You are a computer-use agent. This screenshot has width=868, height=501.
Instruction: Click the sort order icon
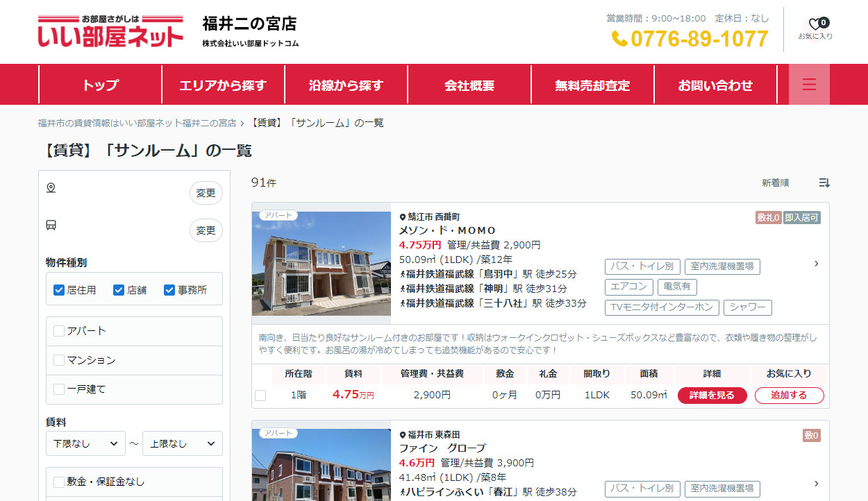click(824, 182)
